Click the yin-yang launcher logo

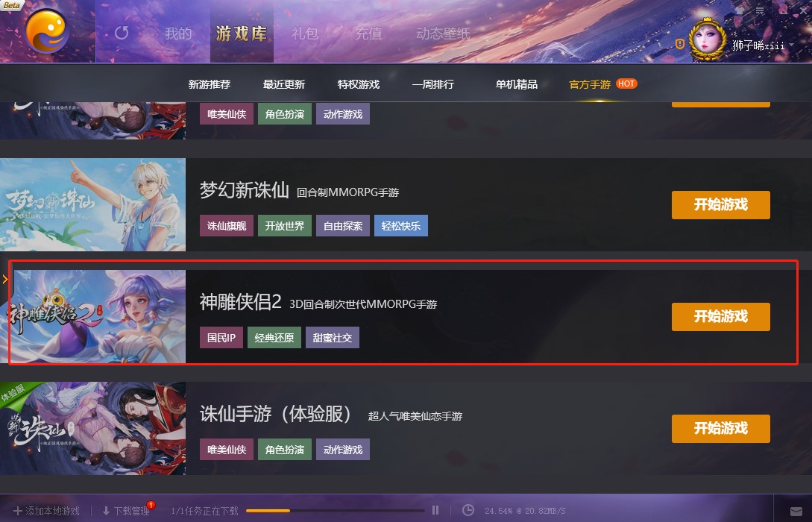47,31
